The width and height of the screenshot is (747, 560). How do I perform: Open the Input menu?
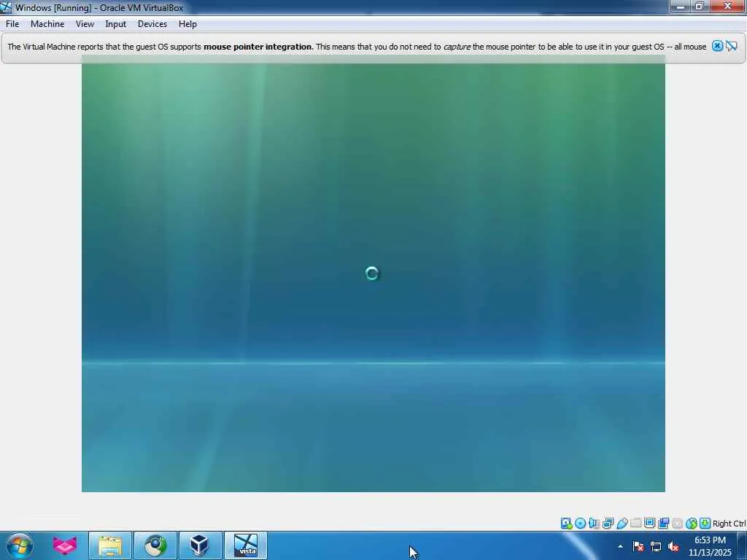point(116,24)
